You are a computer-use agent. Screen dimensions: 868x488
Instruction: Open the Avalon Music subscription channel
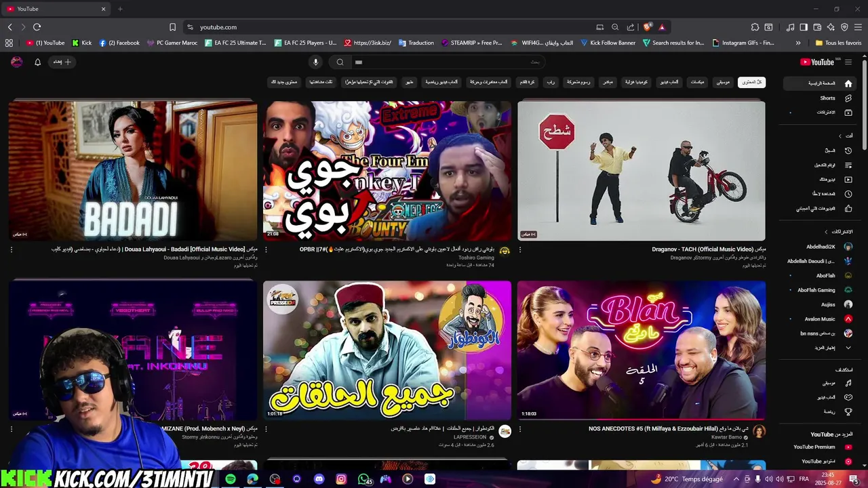click(820, 319)
